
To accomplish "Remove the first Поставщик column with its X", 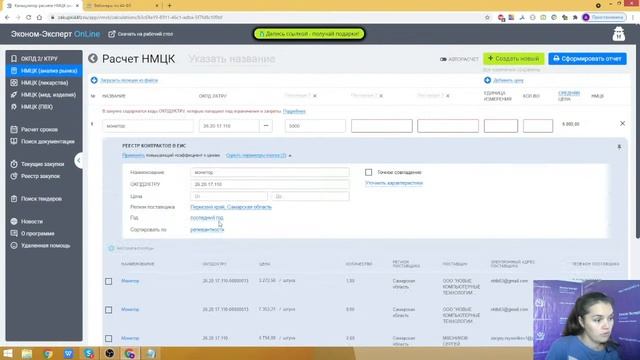I will click(315, 96).
